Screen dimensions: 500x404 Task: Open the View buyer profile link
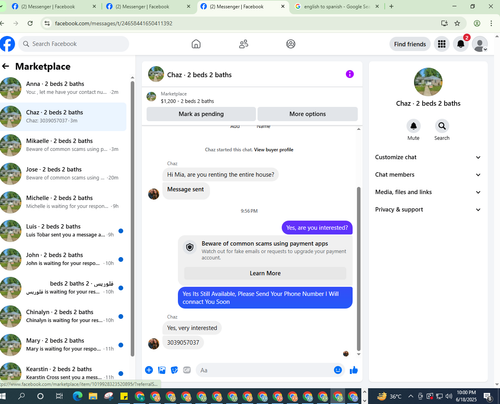point(273,150)
